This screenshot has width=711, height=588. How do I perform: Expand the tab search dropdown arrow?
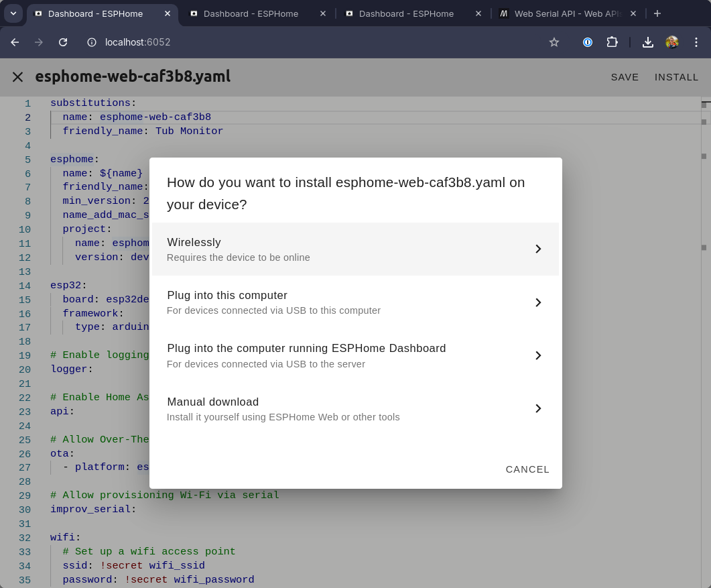click(x=13, y=13)
